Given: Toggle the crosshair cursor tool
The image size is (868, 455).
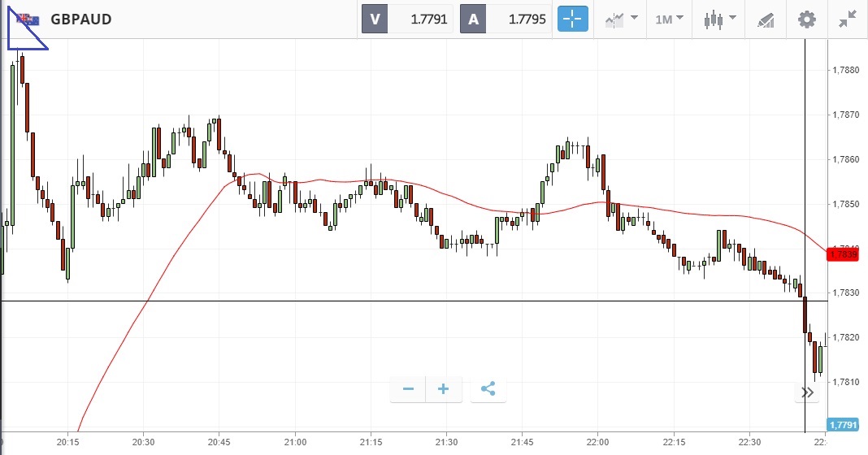Looking at the screenshot, I should pyautogui.click(x=571, y=19).
